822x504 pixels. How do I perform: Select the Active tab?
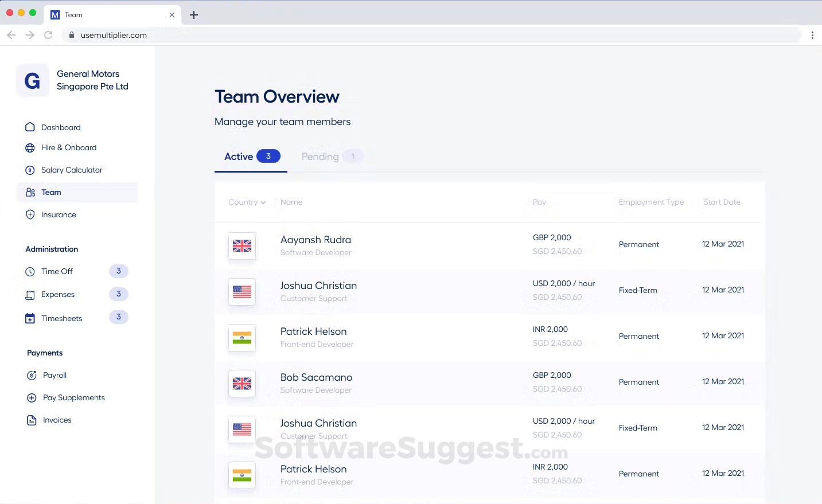(252, 157)
